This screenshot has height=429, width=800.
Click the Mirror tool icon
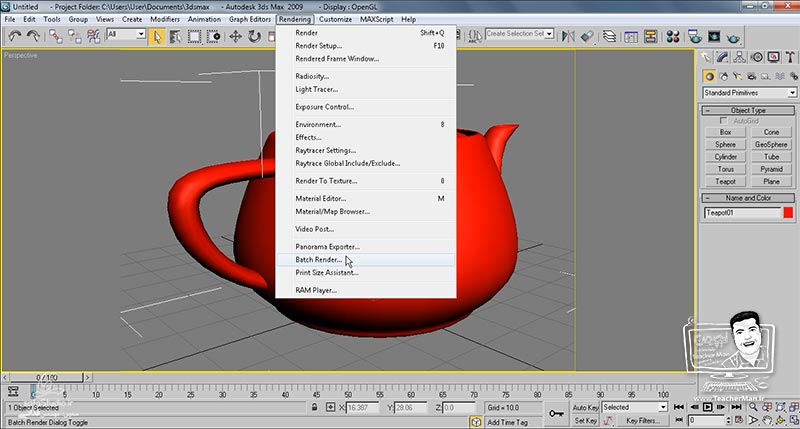(568, 36)
